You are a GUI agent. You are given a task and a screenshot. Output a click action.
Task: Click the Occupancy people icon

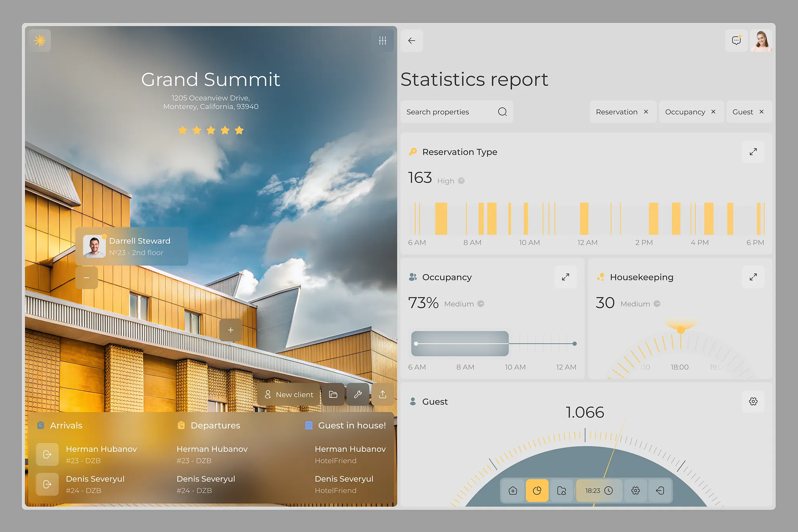click(x=413, y=277)
